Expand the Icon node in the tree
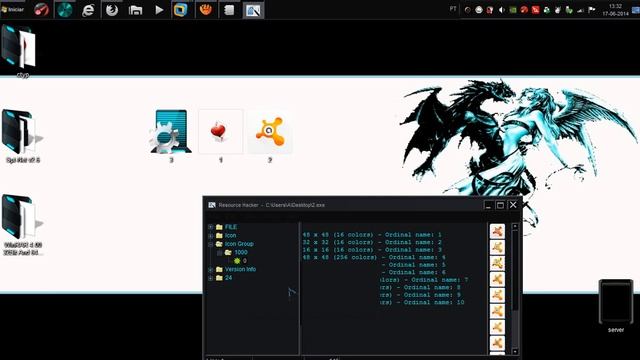 (x=211, y=236)
